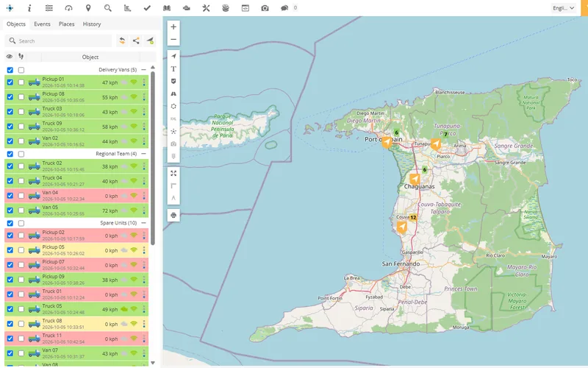Screen dimensions: 588x368
Task: Select the Truck 02 row
Action: [76, 166]
